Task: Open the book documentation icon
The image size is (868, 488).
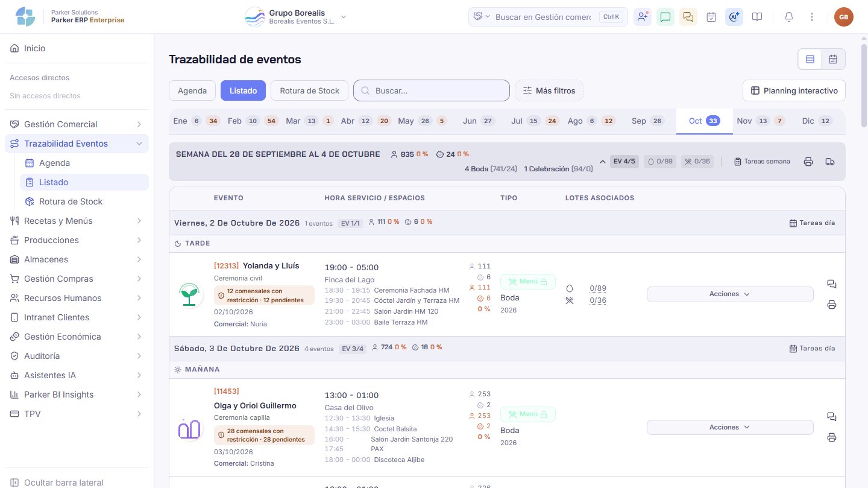Action: tap(757, 17)
